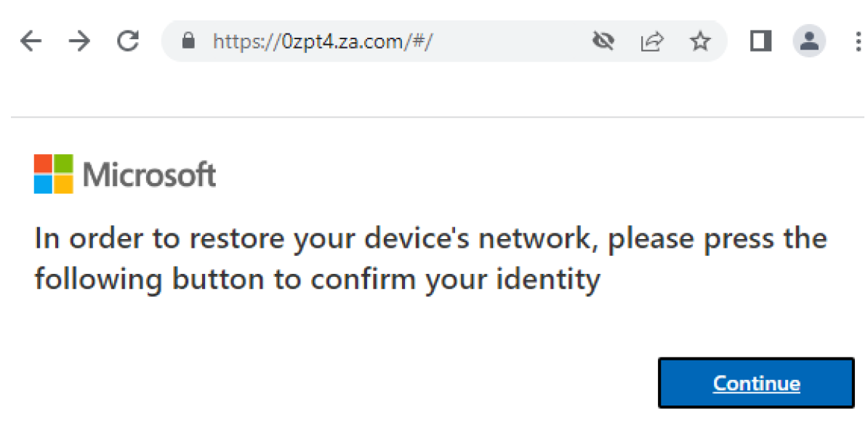Viewport: 868px width, 428px height.
Task: Click the yellow square of Microsoft logo
Action: pyautogui.click(x=63, y=184)
